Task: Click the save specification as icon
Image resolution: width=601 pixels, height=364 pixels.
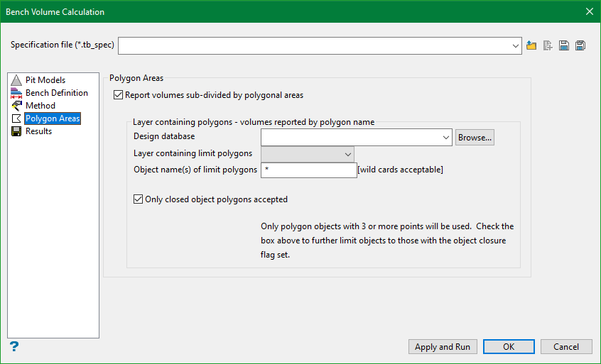Action: click(580, 45)
